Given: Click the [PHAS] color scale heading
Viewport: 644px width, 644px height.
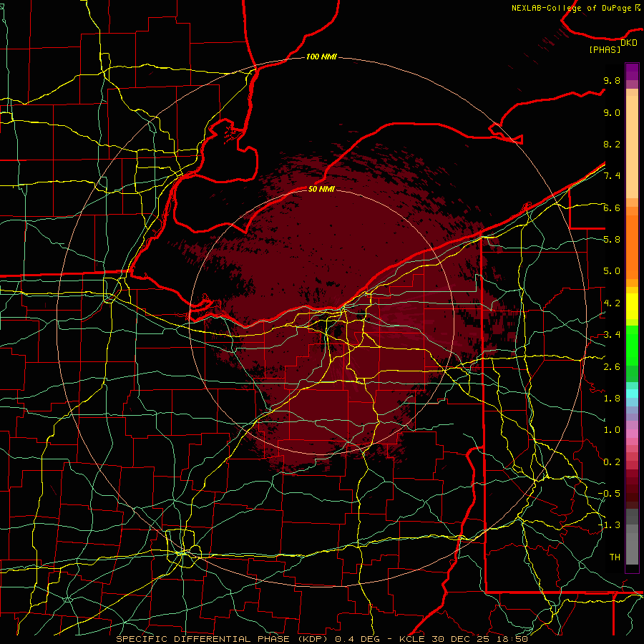Looking at the screenshot, I should (605, 50).
